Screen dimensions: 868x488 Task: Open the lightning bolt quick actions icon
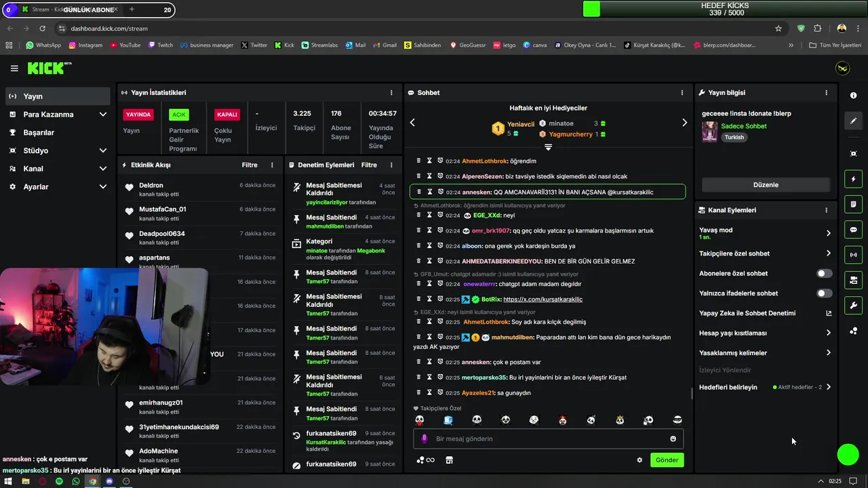[x=853, y=179]
